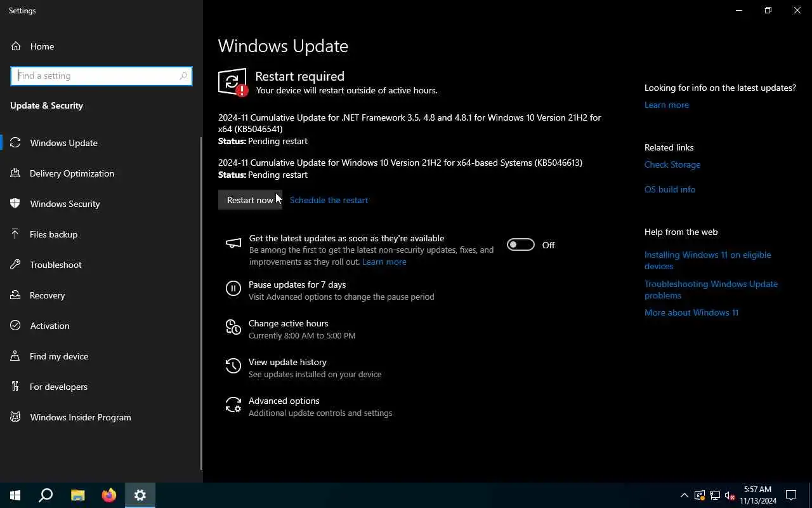The image size is (812, 508).
Task: Click the Restart now button
Action: click(250, 200)
